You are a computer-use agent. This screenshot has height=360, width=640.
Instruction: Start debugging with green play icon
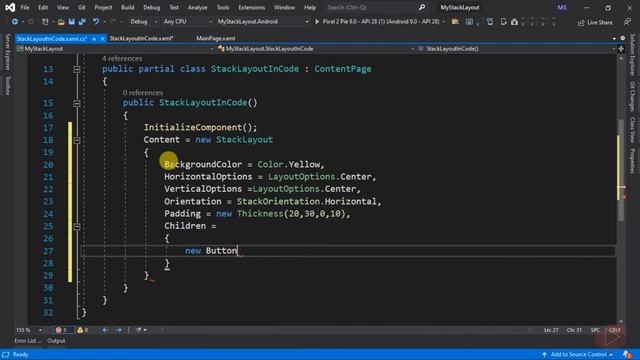317,22
